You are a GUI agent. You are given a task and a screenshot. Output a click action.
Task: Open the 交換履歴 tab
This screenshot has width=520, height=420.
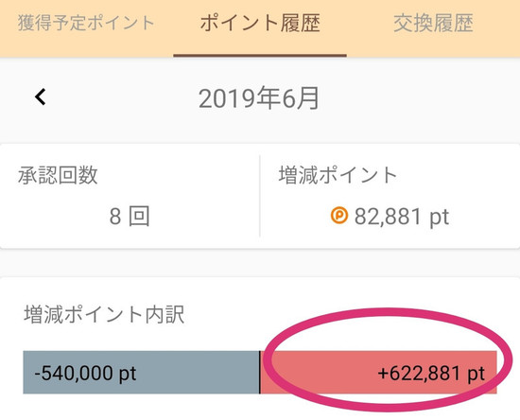point(433,23)
